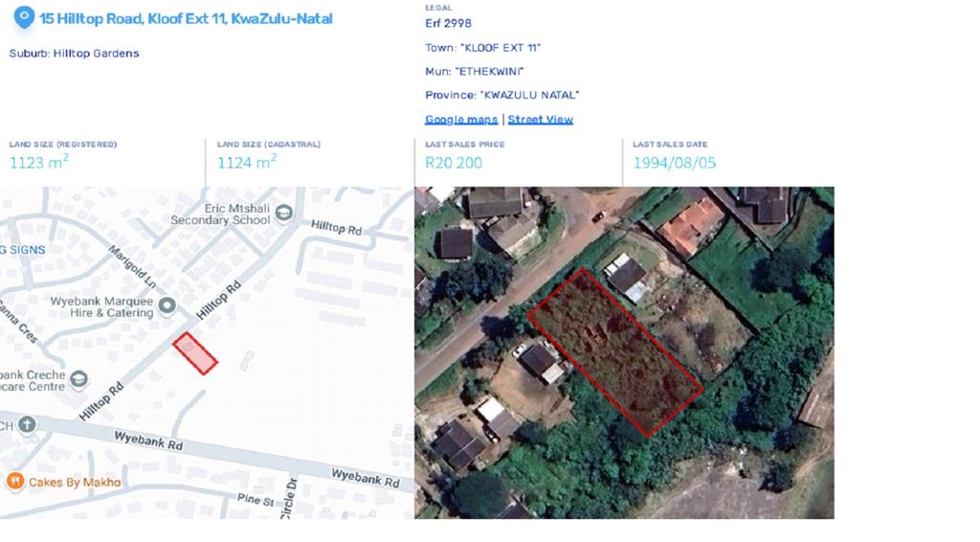
Task: Open the Street View link
Action: click(x=540, y=120)
